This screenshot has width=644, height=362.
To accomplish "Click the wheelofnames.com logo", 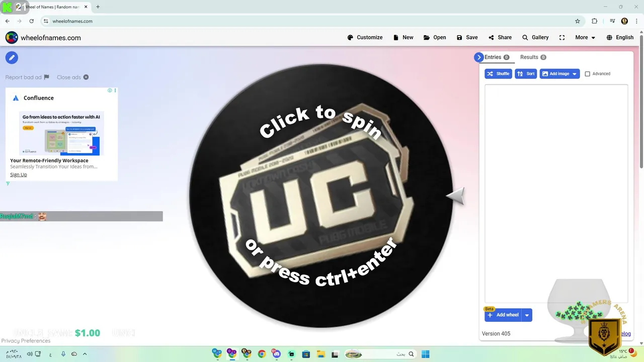I will tap(43, 38).
